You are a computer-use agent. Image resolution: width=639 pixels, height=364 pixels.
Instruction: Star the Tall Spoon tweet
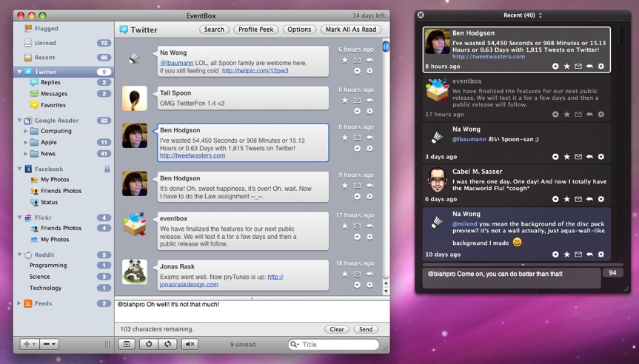pyautogui.click(x=345, y=101)
